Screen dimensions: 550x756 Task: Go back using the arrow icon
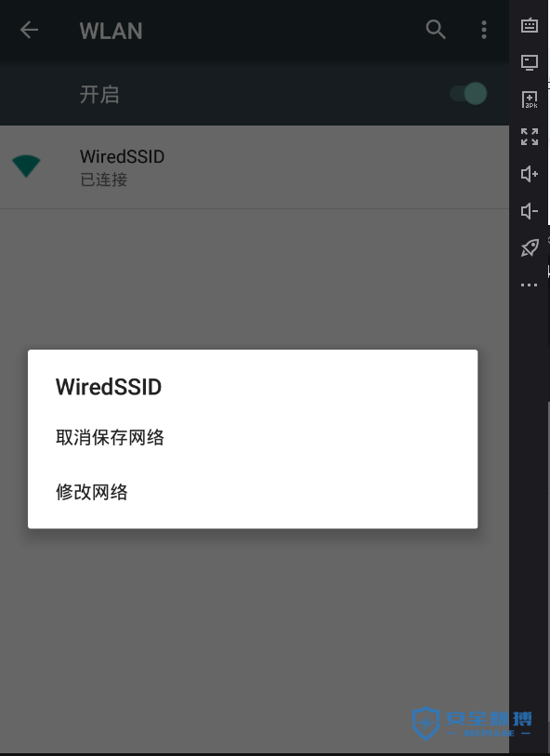click(29, 30)
